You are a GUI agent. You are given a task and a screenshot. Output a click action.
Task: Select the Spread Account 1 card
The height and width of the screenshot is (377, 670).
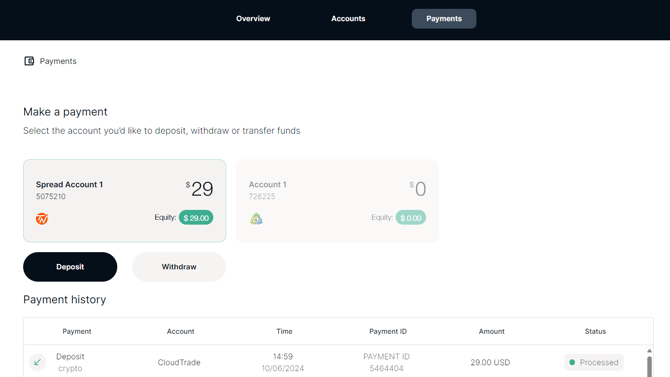[x=124, y=201]
